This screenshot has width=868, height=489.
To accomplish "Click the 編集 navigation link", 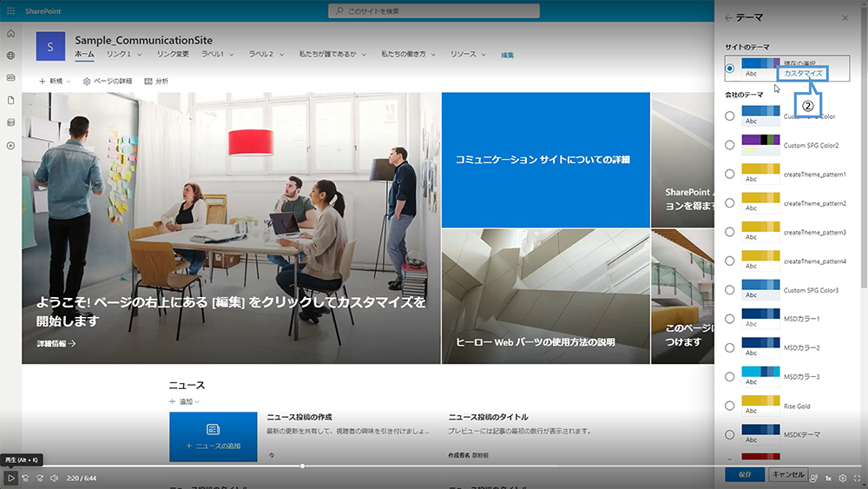I will (x=507, y=55).
